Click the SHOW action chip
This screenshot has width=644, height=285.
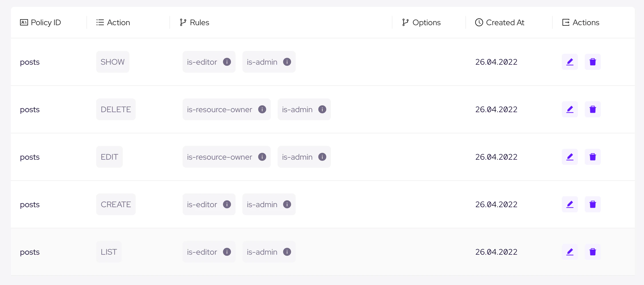[112, 62]
